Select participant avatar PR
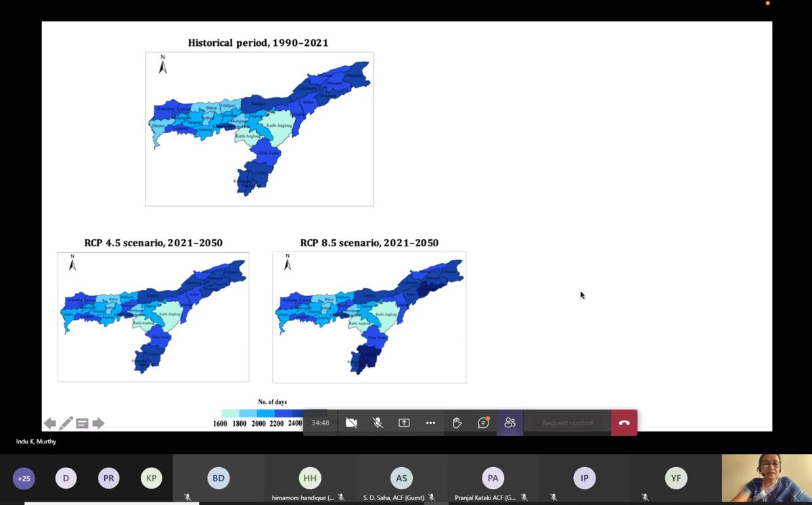The height and width of the screenshot is (505, 812). pos(109,479)
